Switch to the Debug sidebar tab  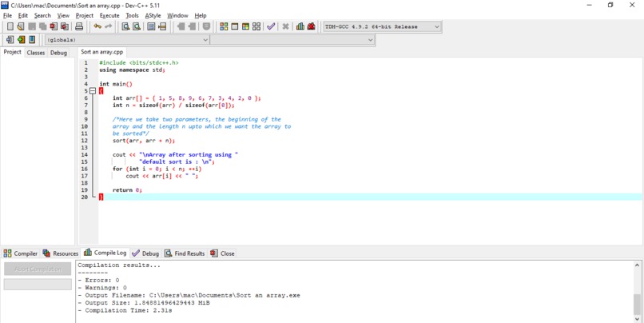[x=59, y=53]
